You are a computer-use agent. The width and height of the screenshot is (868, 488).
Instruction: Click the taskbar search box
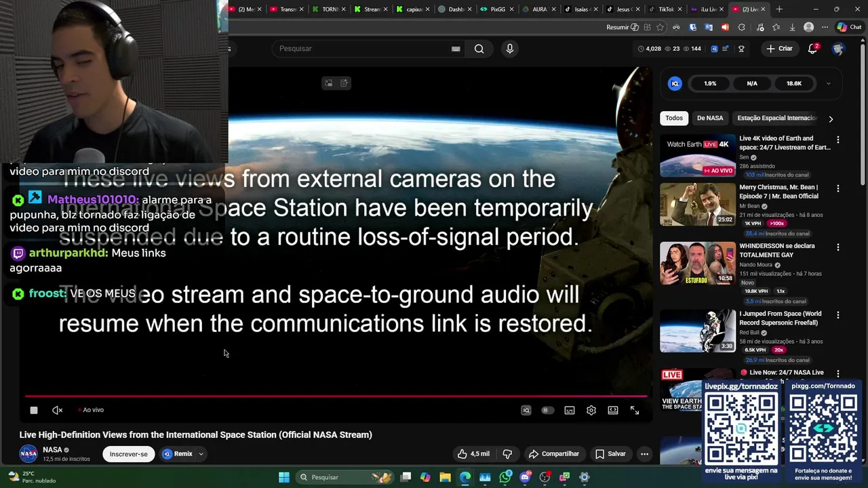(x=346, y=477)
